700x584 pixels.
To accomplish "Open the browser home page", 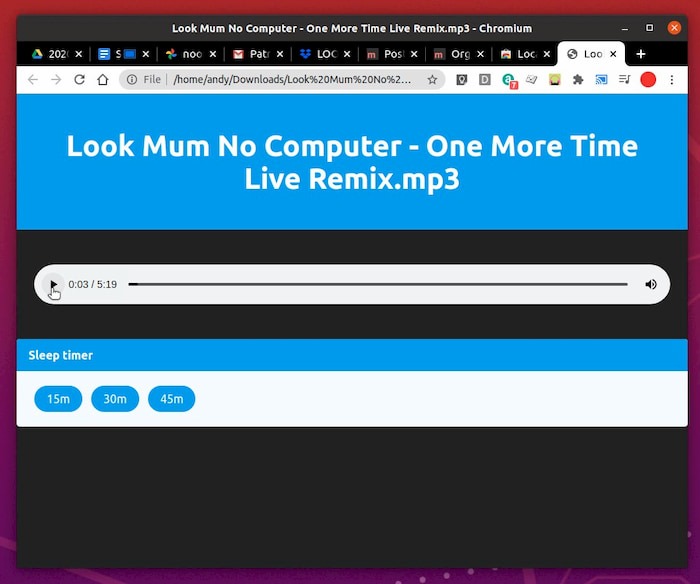I will (x=103, y=79).
